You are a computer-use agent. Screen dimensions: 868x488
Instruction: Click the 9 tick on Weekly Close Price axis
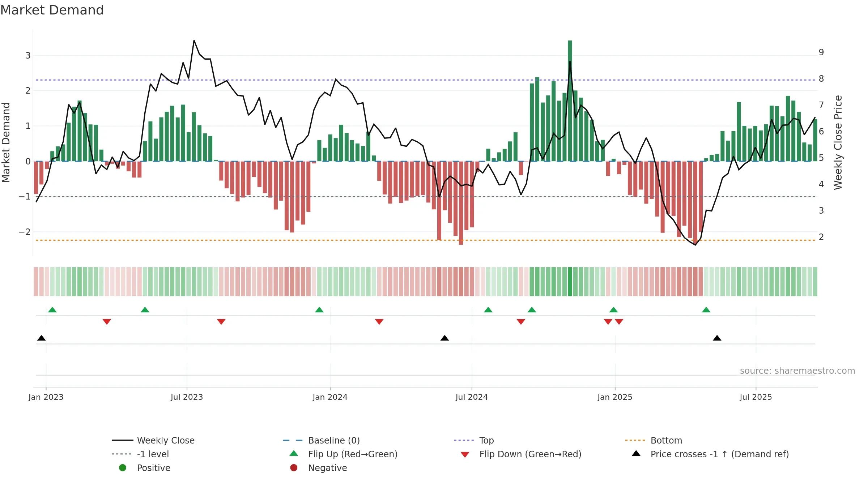pyautogui.click(x=821, y=52)
